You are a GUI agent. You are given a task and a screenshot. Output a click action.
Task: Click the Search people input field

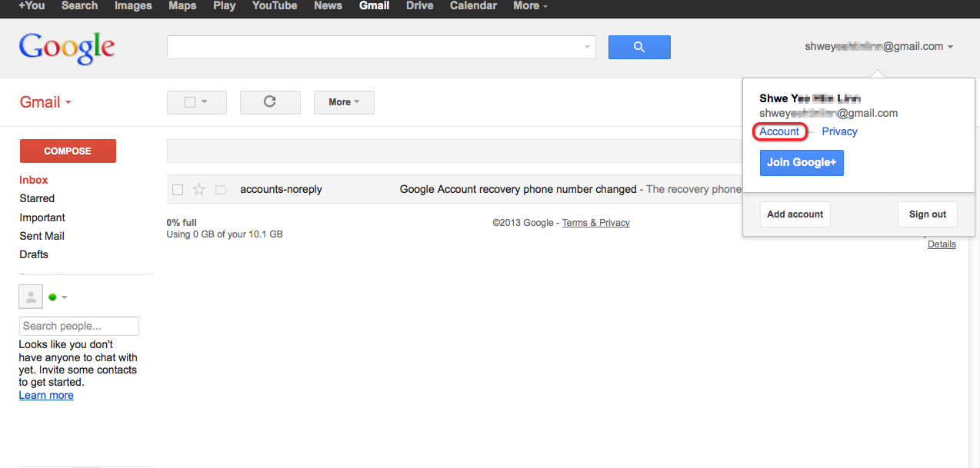tap(79, 326)
